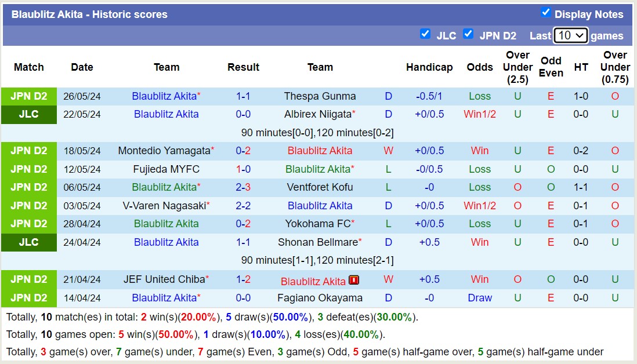The height and width of the screenshot is (364, 637).
Task: Click the red card icon beside Blaublitz Akita
Action: click(354, 281)
